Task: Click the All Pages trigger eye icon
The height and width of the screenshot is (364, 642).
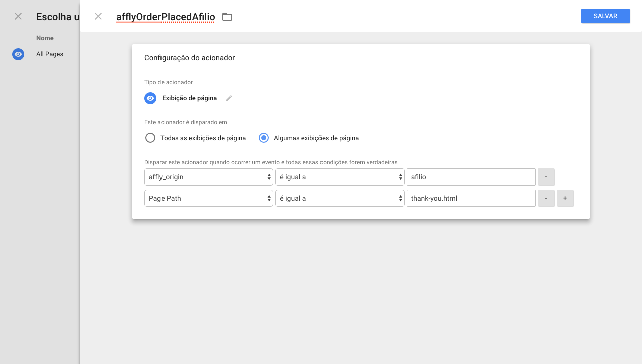Action: pos(18,54)
